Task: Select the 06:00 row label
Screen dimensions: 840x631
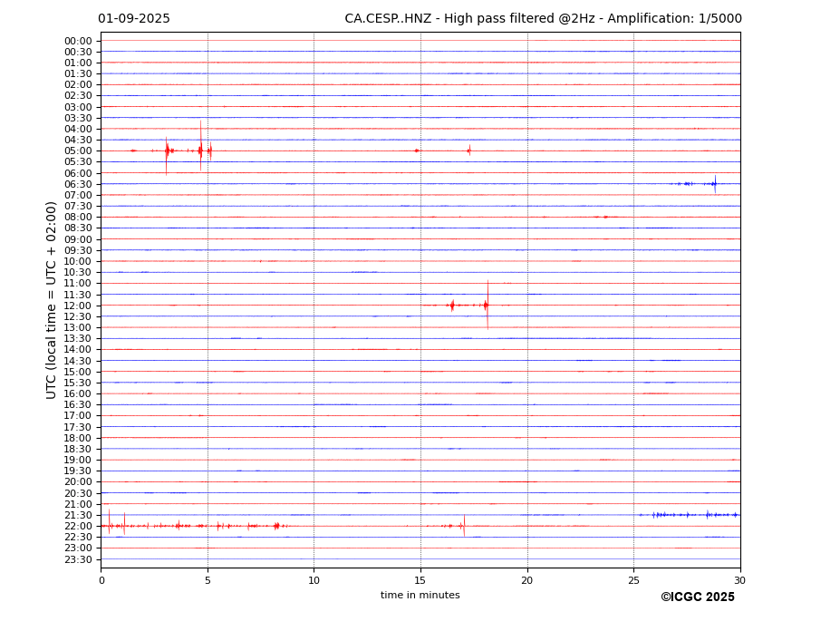Action: click(x=78, y=173)
